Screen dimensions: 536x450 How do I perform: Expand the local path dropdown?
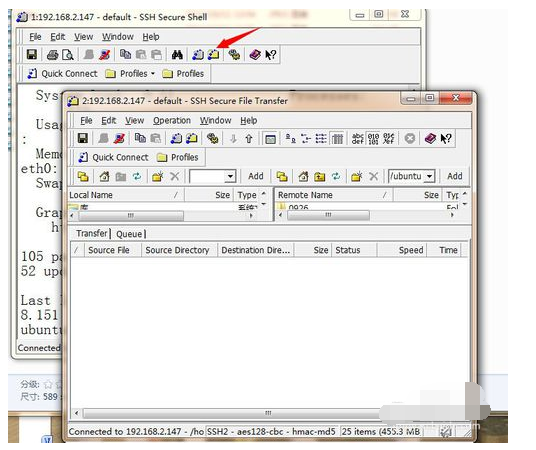230,176
